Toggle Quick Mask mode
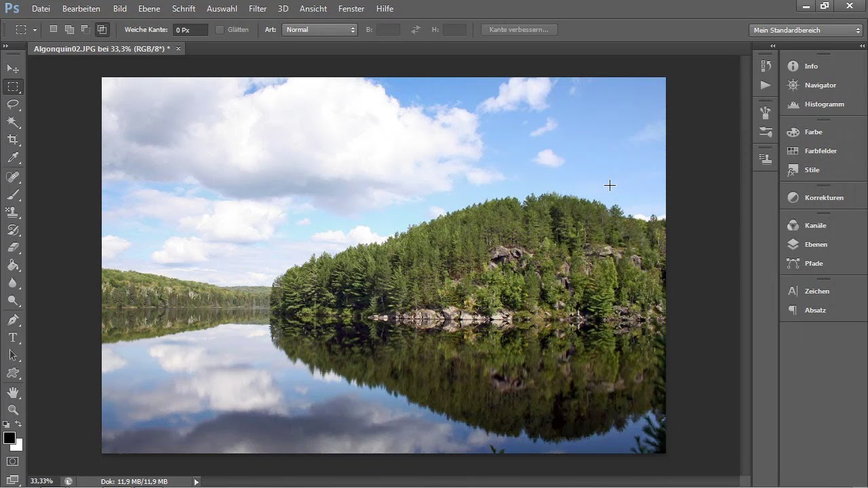The image size is (868, 488). [13, 461]
